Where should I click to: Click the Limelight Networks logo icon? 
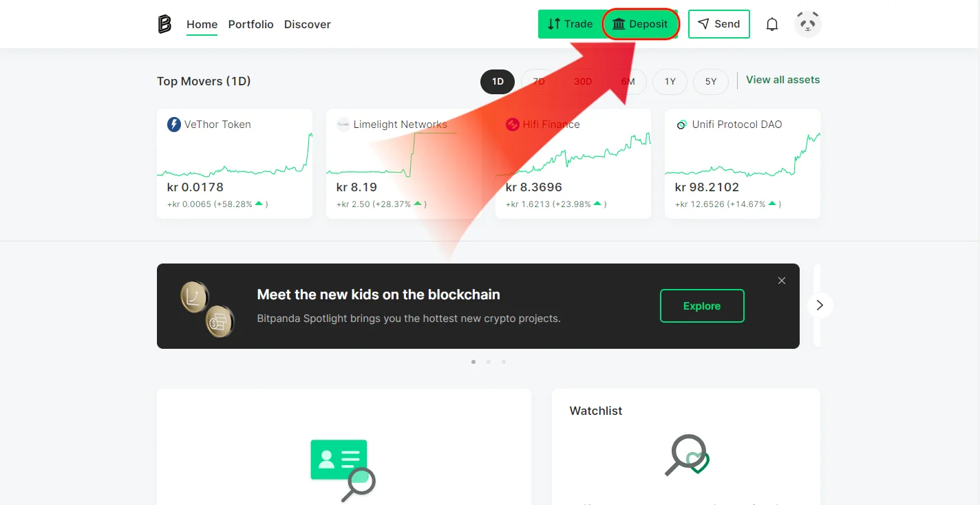pyautogui.click(x=343, y=125)
